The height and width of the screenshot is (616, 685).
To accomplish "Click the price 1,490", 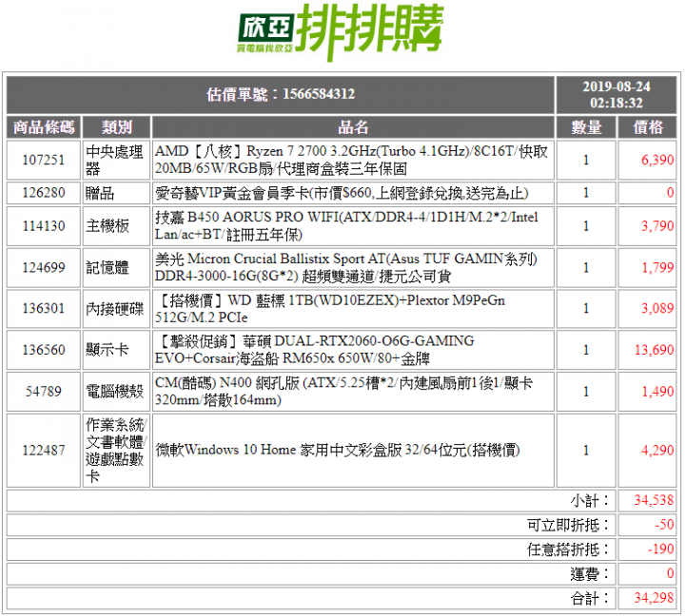I will coord(657,391).
